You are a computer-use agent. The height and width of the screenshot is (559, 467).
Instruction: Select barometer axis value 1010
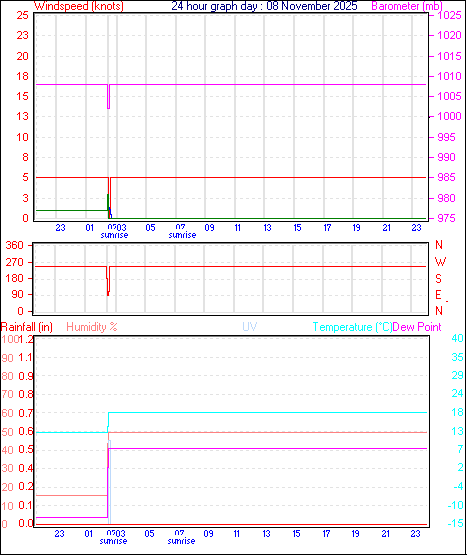[x=449, y=76]
